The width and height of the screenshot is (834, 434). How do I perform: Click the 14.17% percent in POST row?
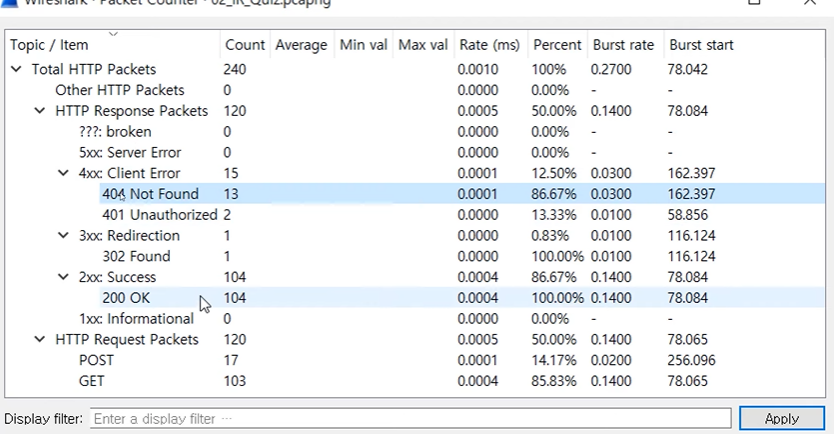(553, 360)
